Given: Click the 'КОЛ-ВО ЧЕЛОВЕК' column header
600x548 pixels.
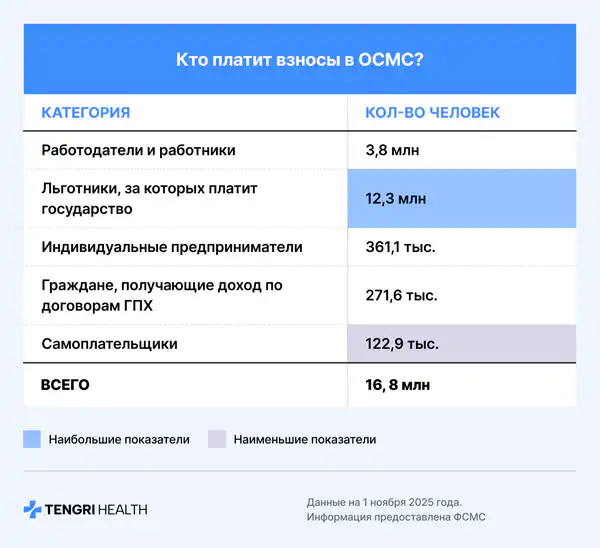Looking at the screenshot, I should (432, 112).
